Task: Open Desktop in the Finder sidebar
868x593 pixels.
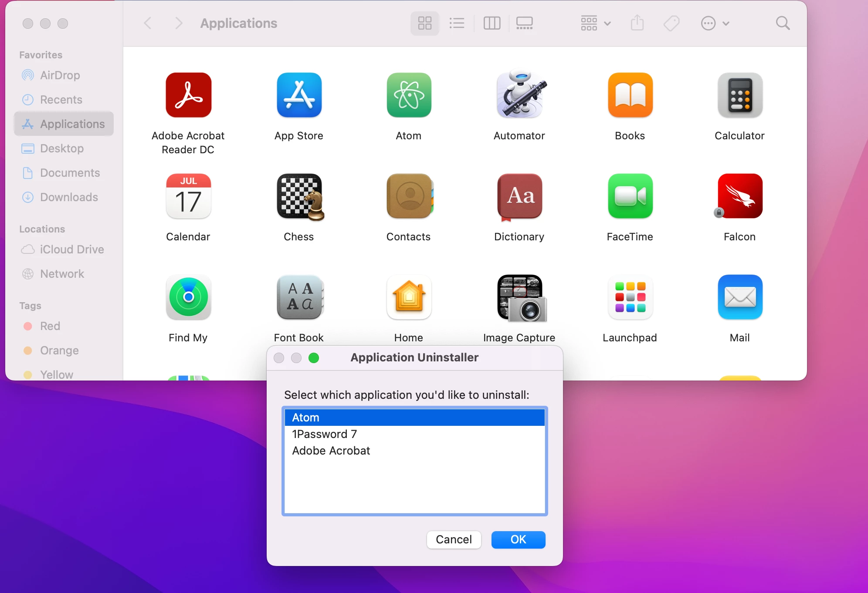Action: pos(64,148)
